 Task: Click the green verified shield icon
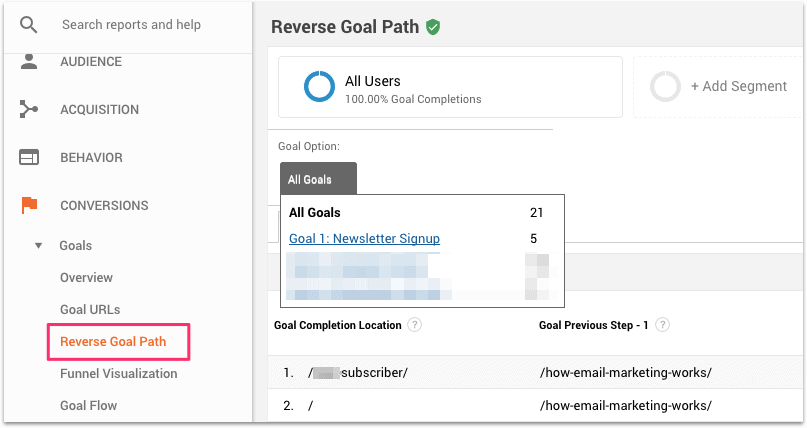[x=433, y=27]
